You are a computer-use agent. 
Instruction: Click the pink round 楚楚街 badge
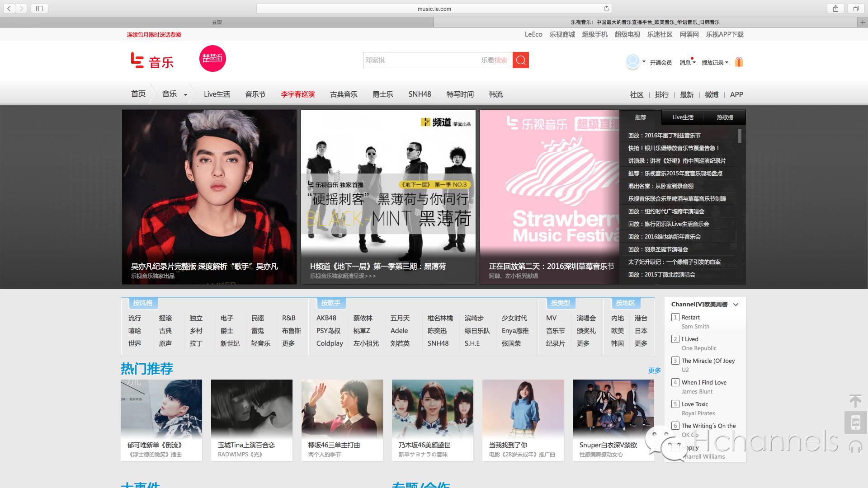[212, 58]
